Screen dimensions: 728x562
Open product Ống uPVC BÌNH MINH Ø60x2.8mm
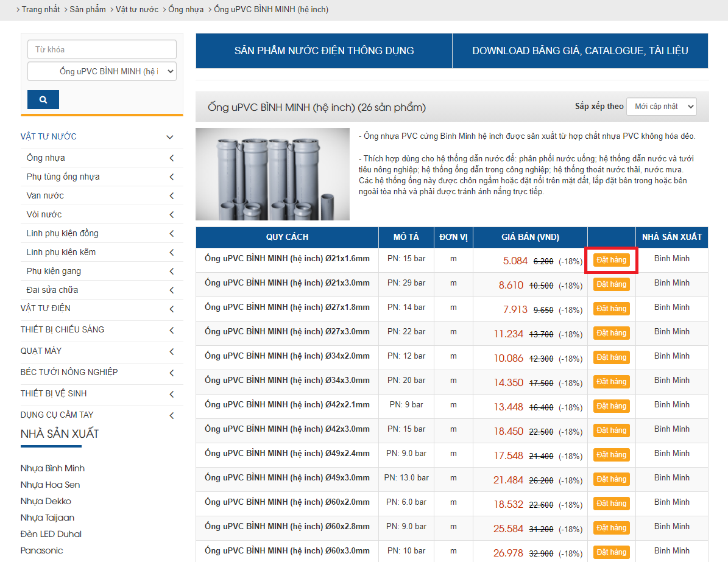click(288, 526)
